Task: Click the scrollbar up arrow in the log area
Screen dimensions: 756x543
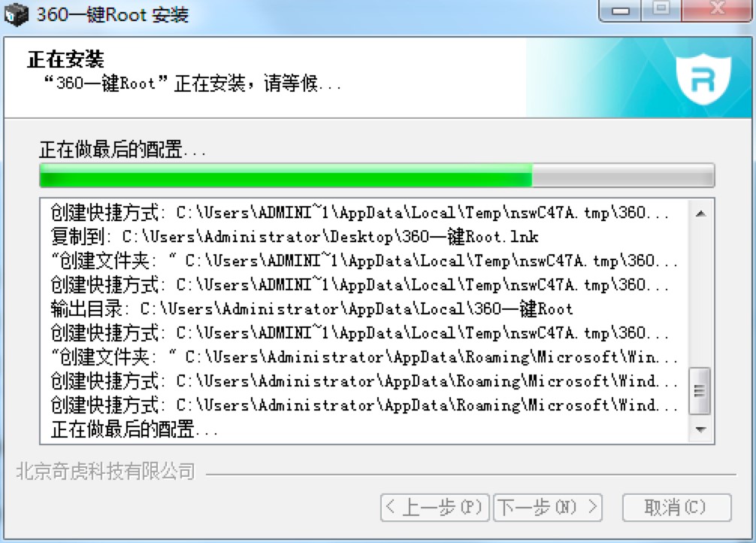Action: click(701, 211)
